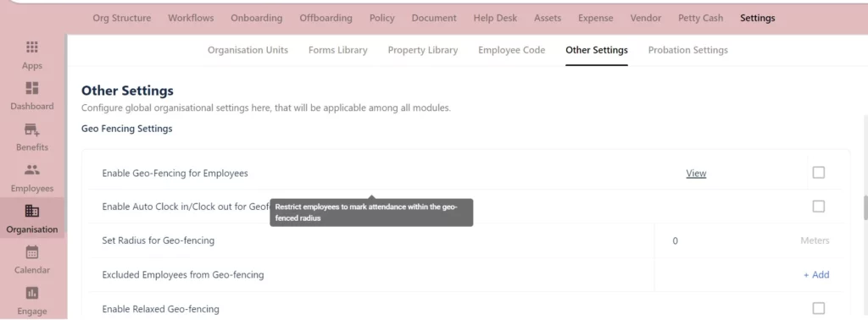Image resolution: width=868 pixels, height=320 pixels.
Task: Go to Workflows menu
Action: coord(191,18)
